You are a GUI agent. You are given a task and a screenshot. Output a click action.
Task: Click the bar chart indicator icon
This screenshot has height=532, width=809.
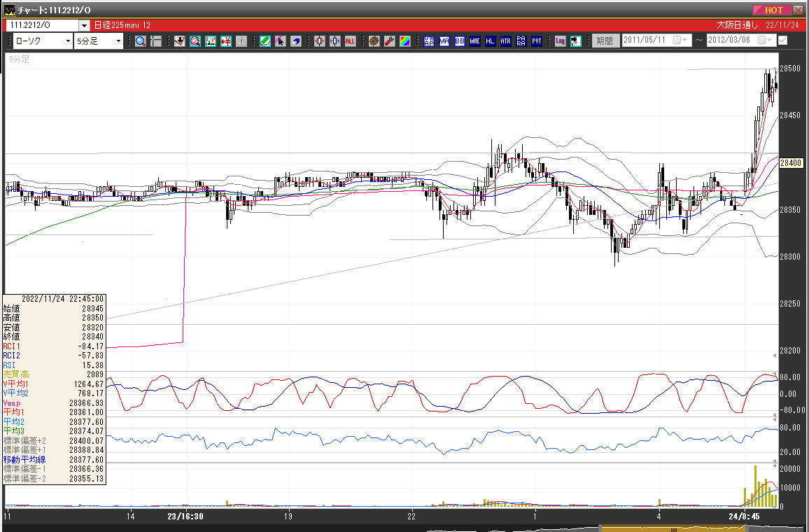(211, 41)
